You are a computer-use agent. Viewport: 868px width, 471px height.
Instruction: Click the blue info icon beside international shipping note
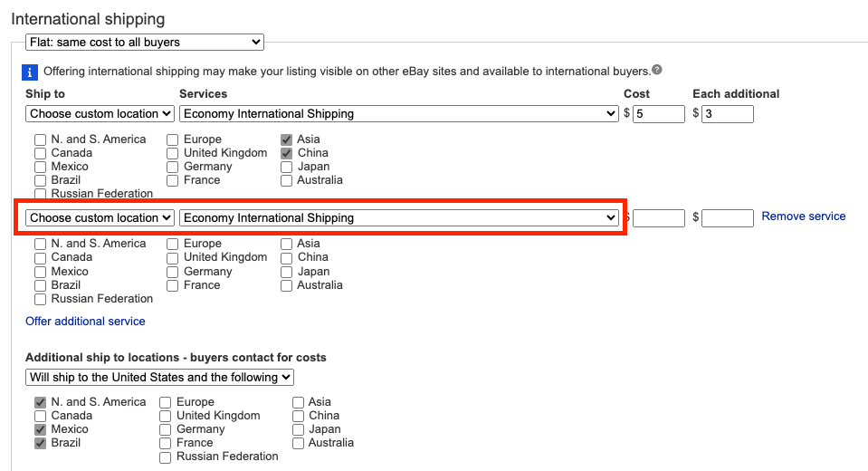click(x=30, y=72)
